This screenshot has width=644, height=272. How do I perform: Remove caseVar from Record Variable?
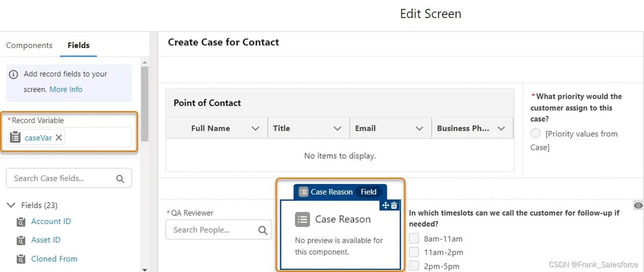(59, 137)
